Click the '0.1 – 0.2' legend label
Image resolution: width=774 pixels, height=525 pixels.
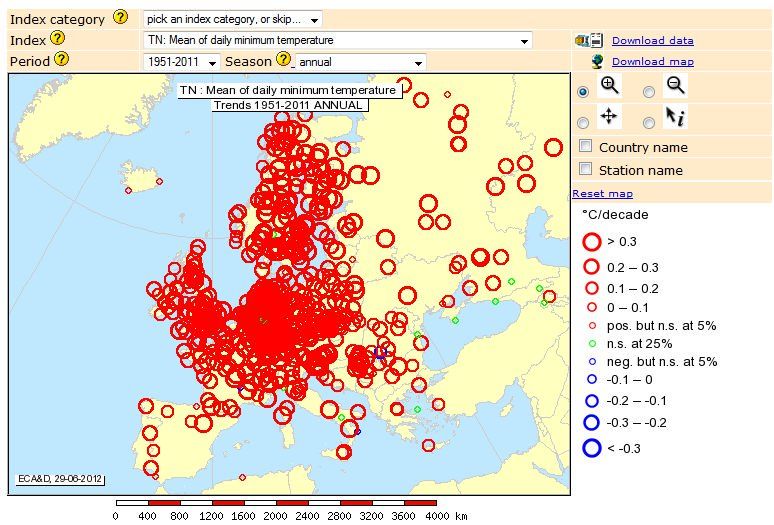click(633, 289)
